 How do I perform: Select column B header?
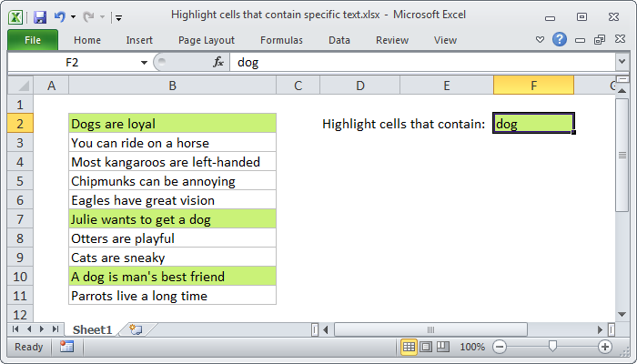coord(172,86)
